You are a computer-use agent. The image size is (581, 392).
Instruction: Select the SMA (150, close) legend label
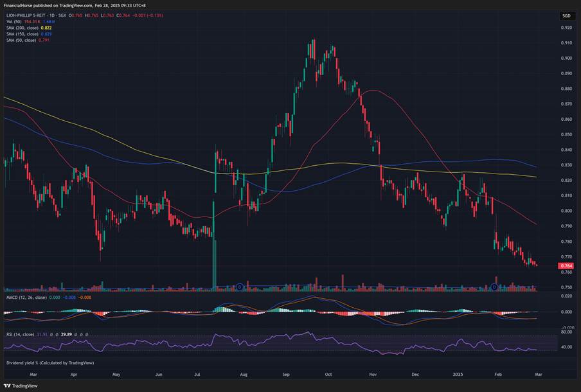[x=21, y=34]
